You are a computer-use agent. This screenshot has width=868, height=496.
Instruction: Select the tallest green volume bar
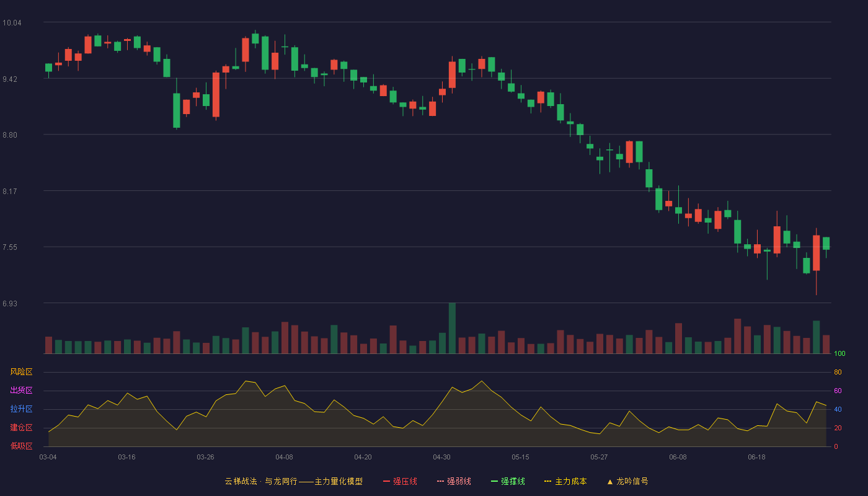pos(452,329)
